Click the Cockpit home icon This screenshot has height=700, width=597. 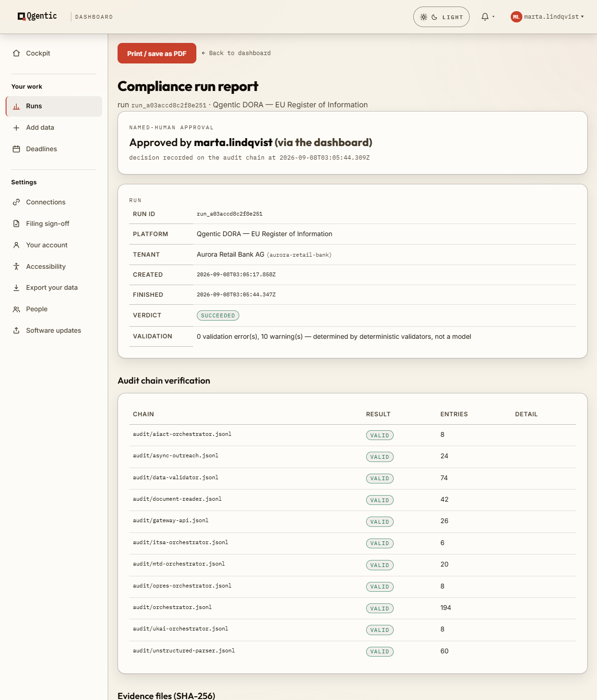coord(16,53)
